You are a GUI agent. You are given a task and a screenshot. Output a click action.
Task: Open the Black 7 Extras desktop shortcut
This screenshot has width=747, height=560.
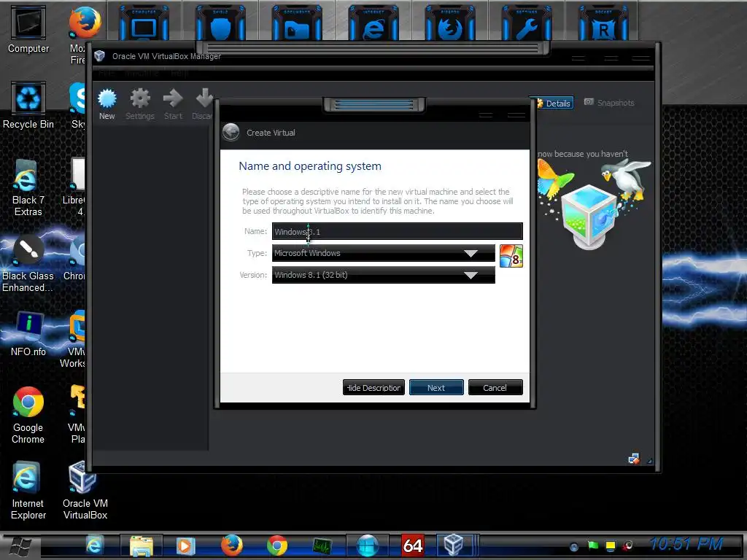[28, 188]
